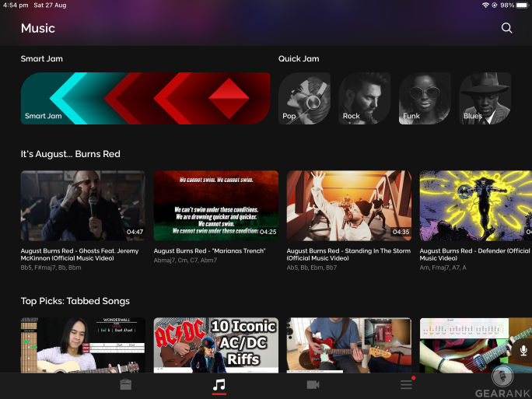Choose the Blues quick jam
Image resolution: width=532 pixels, height=399 pixels.
(485, 99)
